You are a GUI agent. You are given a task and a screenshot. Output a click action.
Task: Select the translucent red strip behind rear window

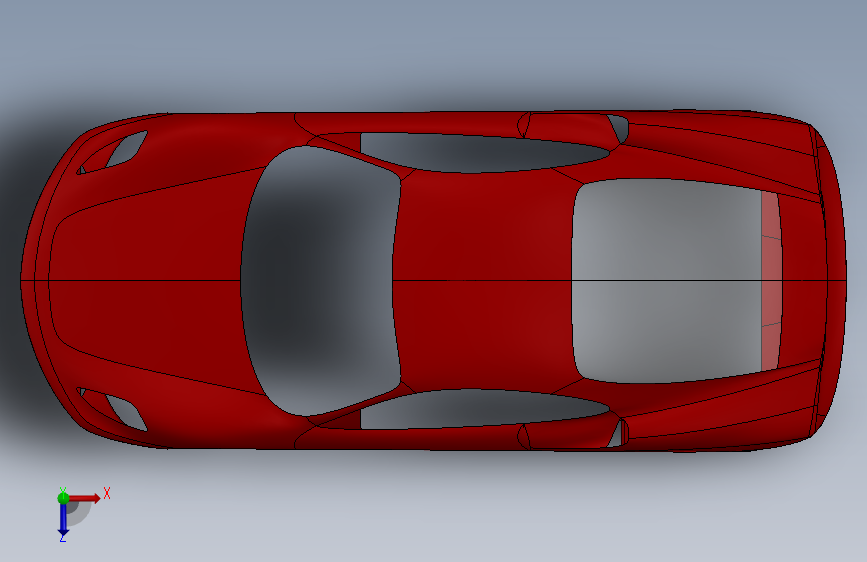coord(772,281)
